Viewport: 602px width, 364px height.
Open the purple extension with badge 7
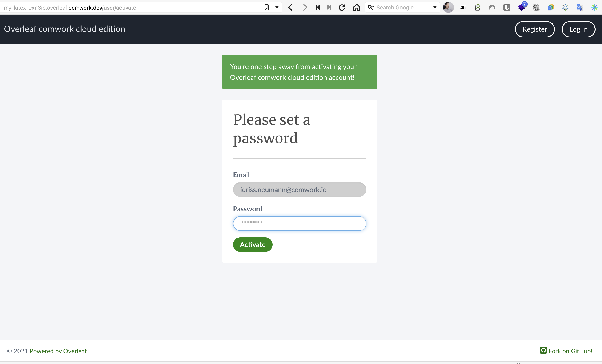click(522, 6)
